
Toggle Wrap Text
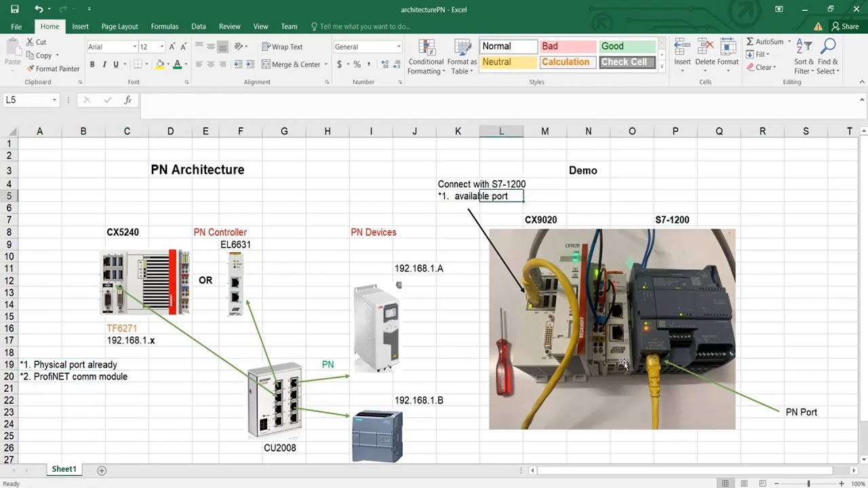(282, 47)
